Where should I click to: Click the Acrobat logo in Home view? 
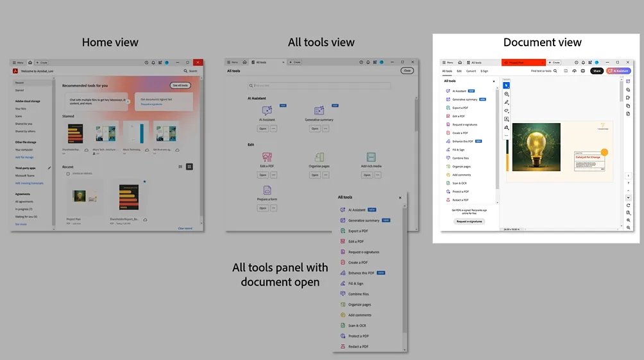15,71
